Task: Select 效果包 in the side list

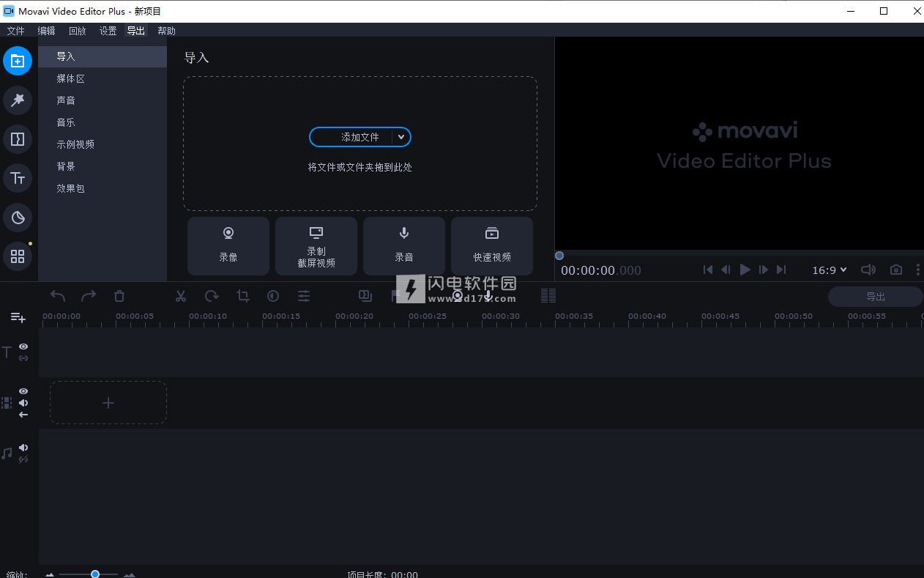Action: pyautogui.click(x=103, y=188)
